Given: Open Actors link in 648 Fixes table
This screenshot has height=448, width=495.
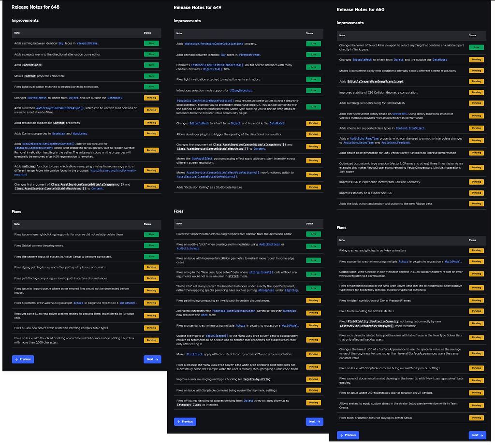Looking at the screenshot, I should (x=78, y=303).
